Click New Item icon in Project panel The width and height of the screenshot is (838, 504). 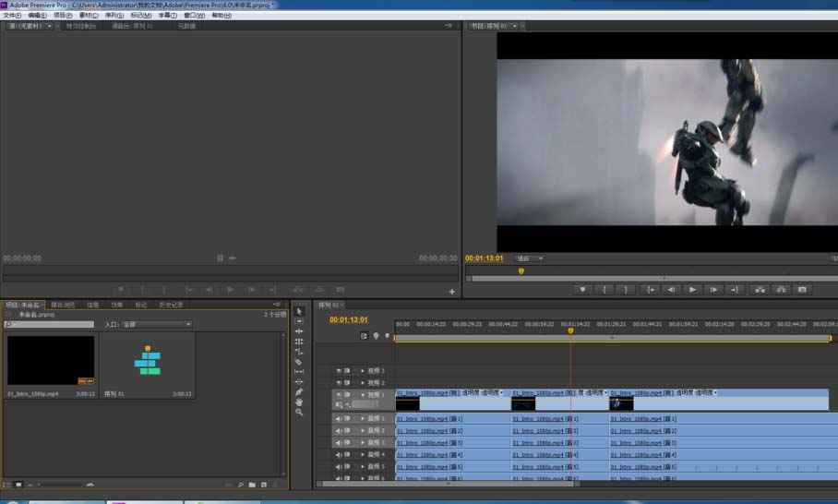coord(263,485)
